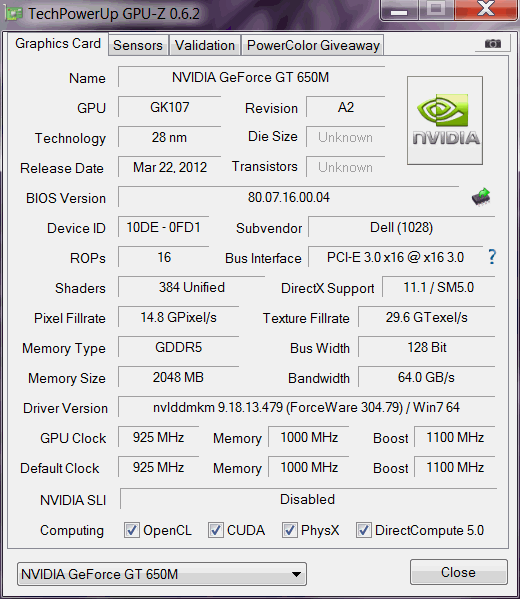Viewport: 520px width, 599px height.
Task: Toggle the DirectCompute 5.0 checkbox
Action: [x=363, y=530]
